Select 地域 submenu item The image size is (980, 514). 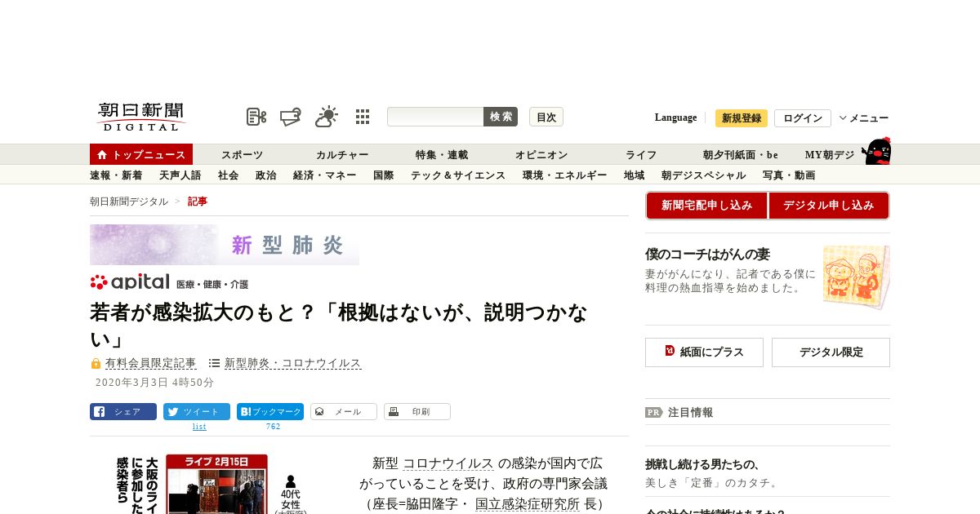coord(634,175)
